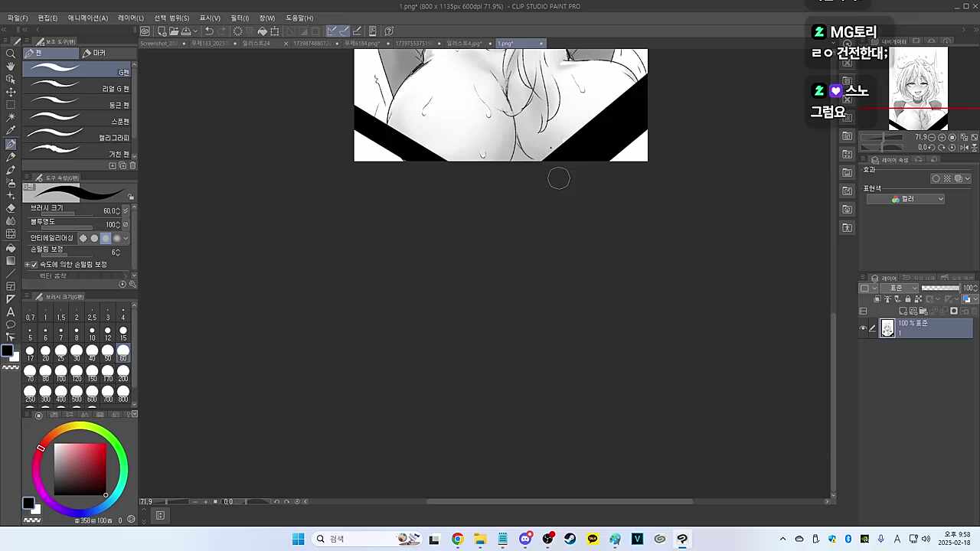Show hidden system tray icons
980x551 pixels.
pyautogui.click(x=782, y=539)
